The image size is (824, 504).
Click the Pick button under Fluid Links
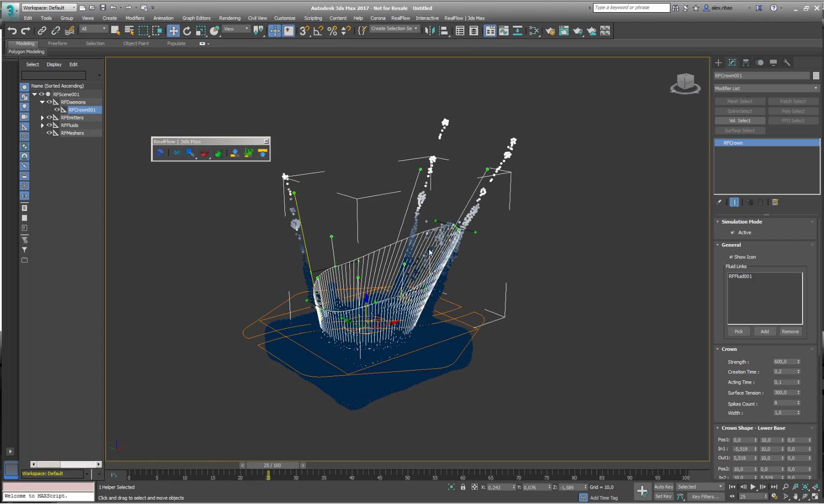(739, 331)
